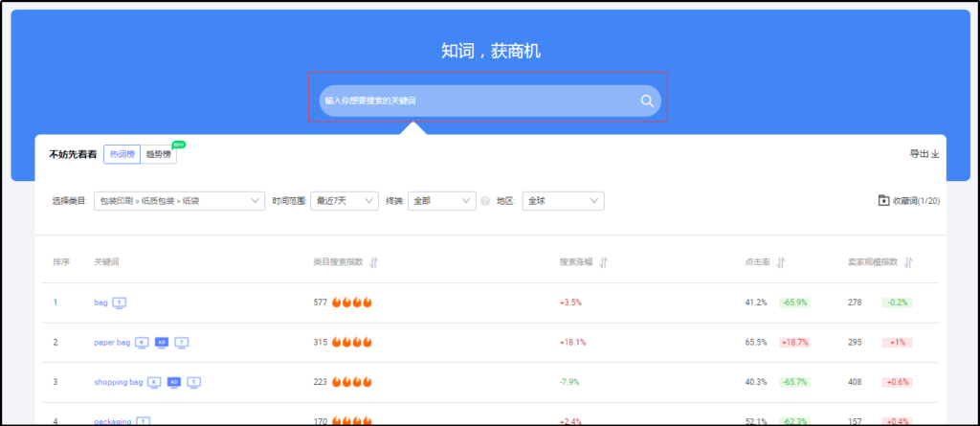Click the 导出 export button
The height and width of the screenshot is (426, 980).
click(x=924, y=154)
